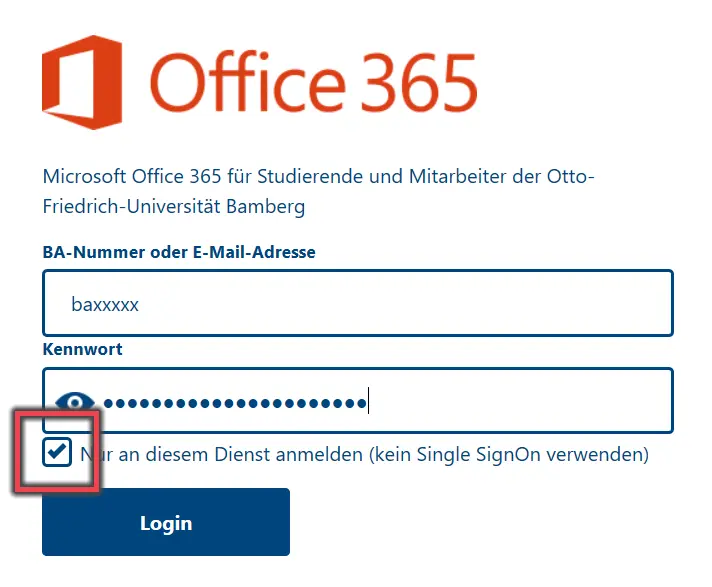This screenshot has width=712, height=587.
Task: Uncheck the single-service sign-in checkbox
Action: [x=57, y=452]
